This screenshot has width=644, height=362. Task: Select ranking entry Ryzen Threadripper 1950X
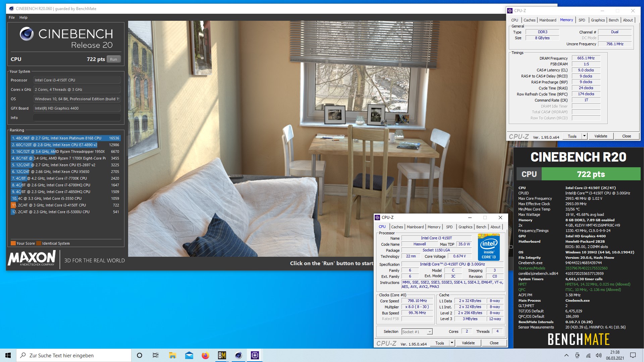coord(65,152)
